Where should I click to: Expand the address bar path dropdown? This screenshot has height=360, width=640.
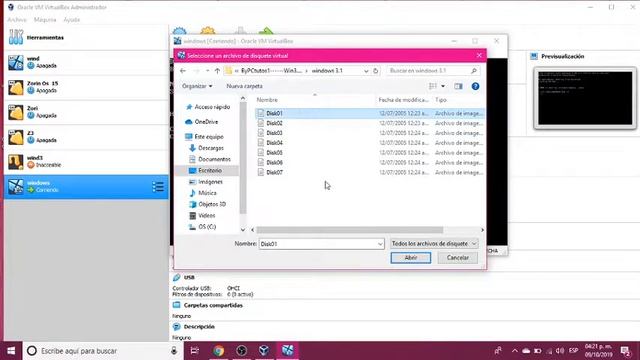[366, 71]
